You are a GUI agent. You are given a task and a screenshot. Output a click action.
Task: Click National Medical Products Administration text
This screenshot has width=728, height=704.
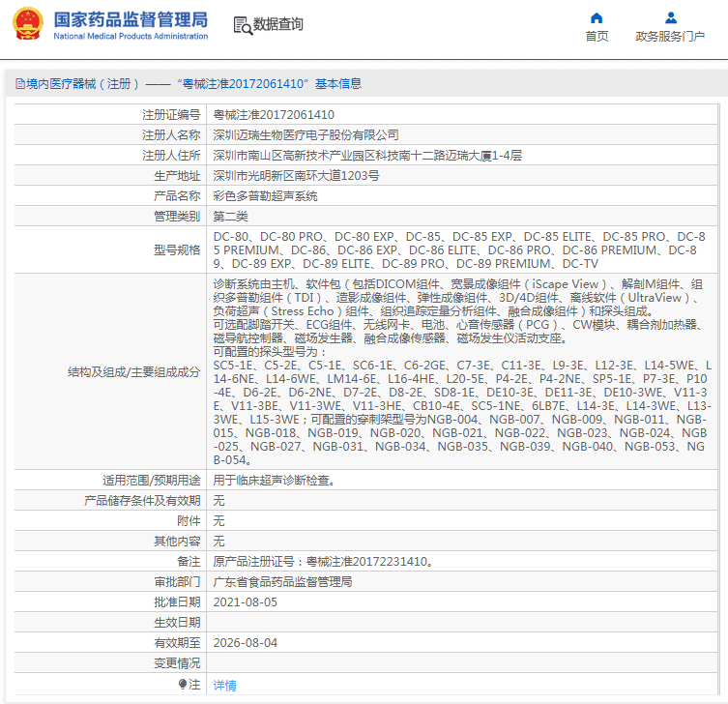pos(131,36)
